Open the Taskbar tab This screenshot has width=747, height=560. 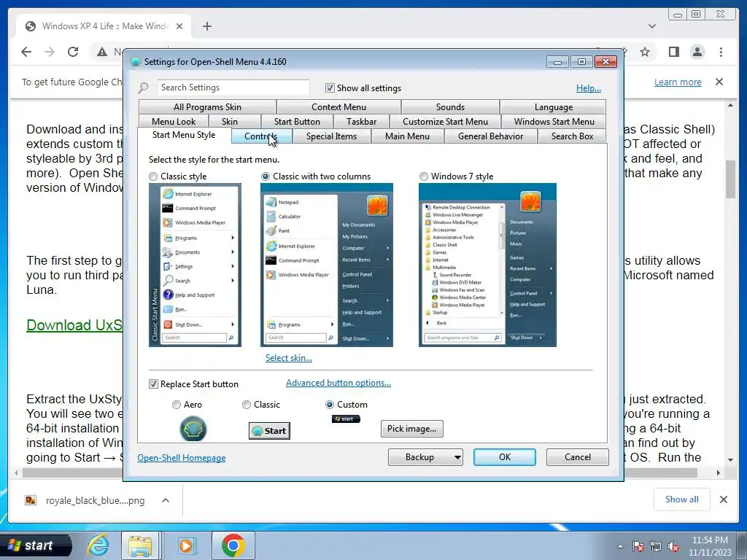tap(361, 122)
